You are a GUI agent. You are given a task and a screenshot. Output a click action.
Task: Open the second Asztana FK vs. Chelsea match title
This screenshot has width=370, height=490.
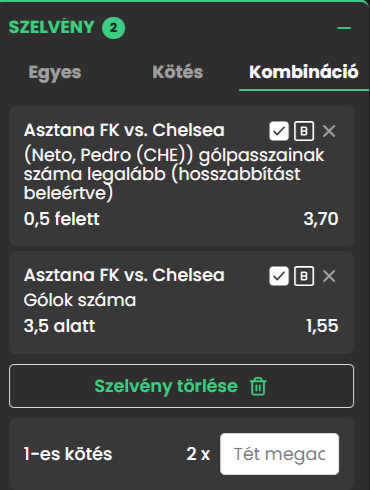pyautogui.click(x=124, y=275)
